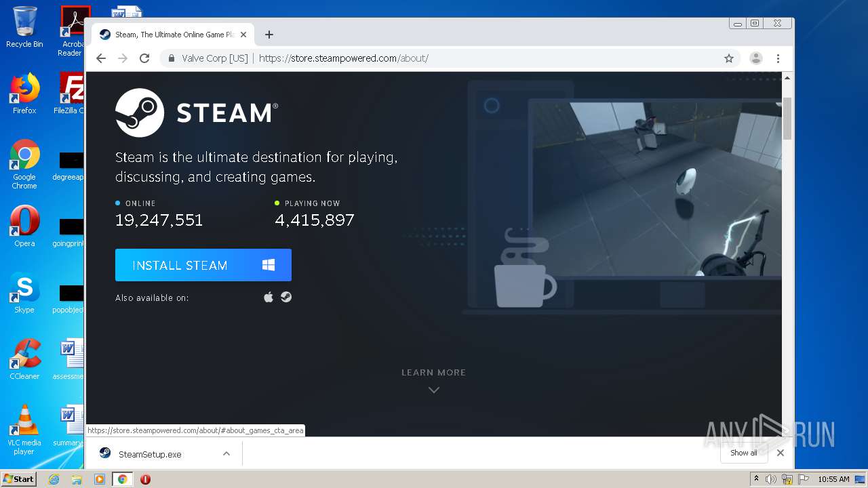This screenshot has height=488, width=868.
Task: Click the Steam logo on the page
Action: [x=197, y=113]
